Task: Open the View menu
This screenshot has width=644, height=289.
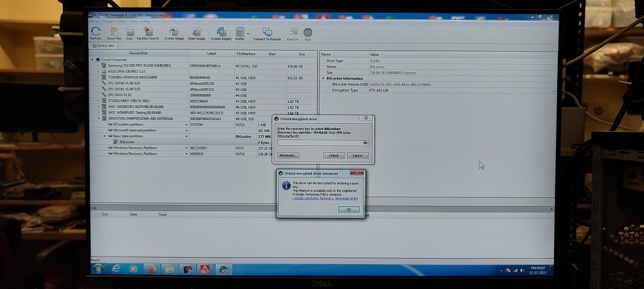Action: [x=134, y=21]
